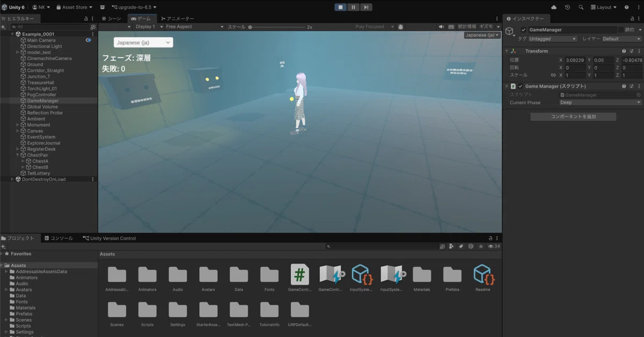Open the Layout menu button

(x=604, y=7)
